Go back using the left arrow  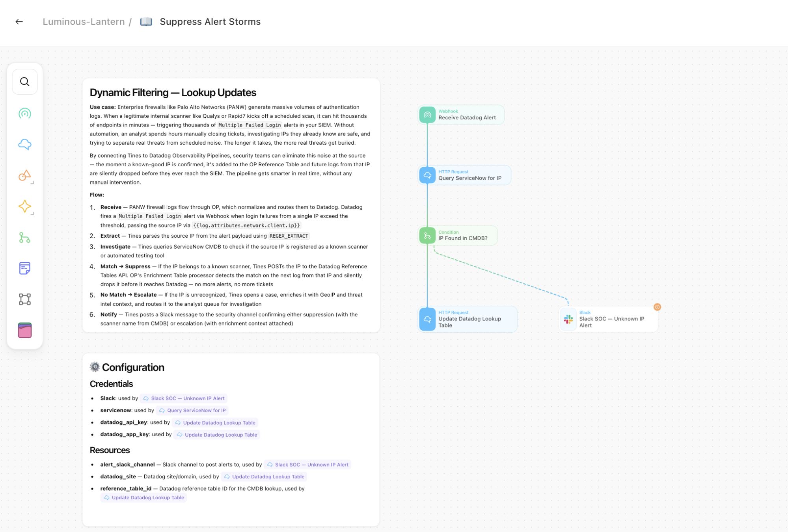point(19,22)
